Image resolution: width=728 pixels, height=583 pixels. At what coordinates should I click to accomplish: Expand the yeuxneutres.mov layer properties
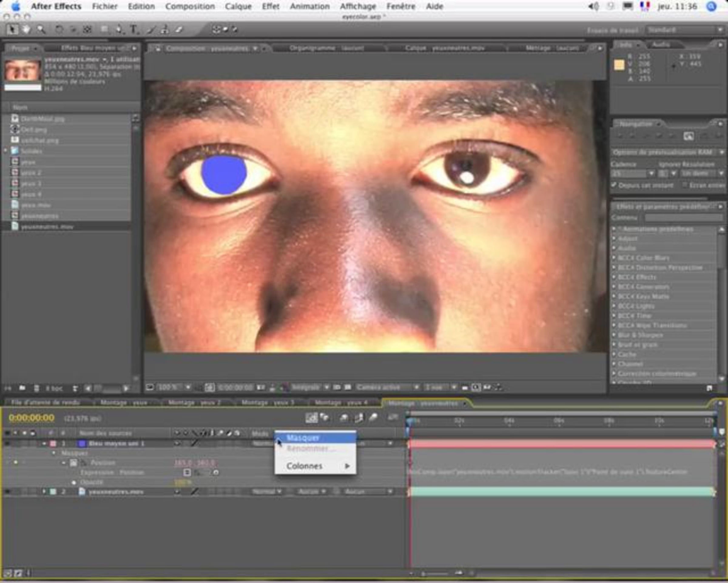(44, 491)
